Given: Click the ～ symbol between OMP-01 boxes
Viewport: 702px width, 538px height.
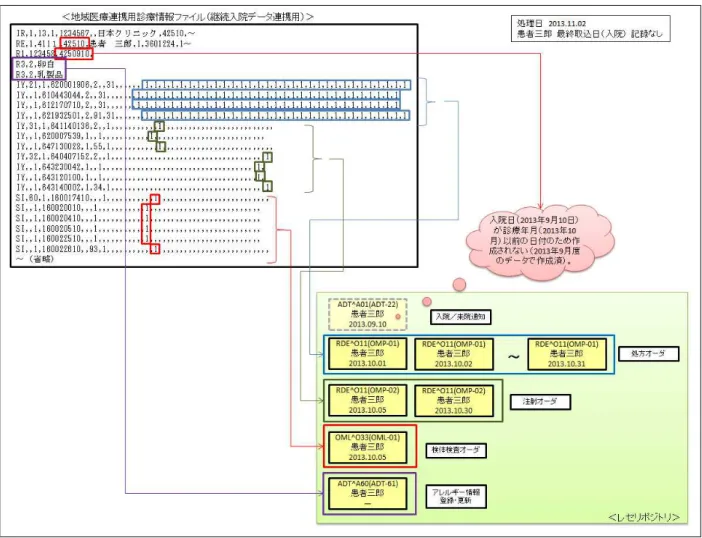Looking at the screenshot, I should 514,357.
